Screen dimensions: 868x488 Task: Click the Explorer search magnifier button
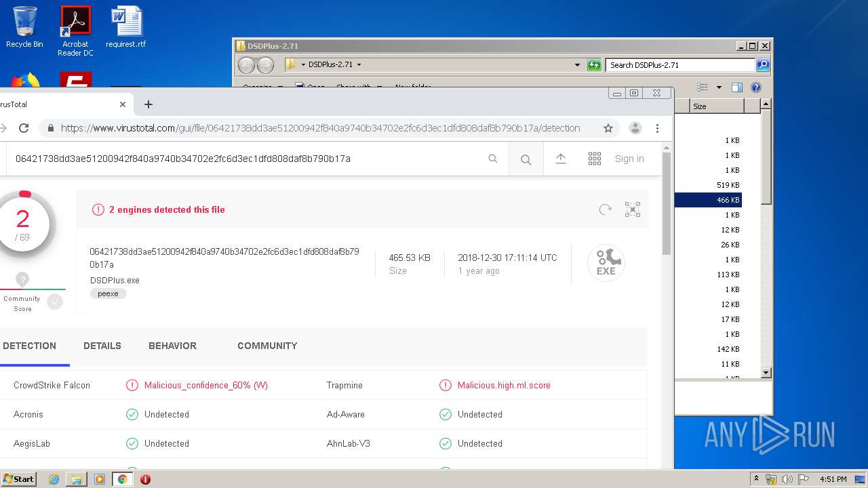coord(763,65)
